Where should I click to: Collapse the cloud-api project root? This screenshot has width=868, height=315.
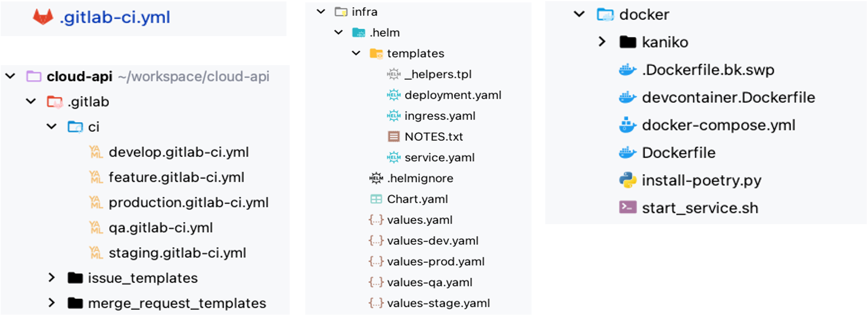tap(11, 76)
